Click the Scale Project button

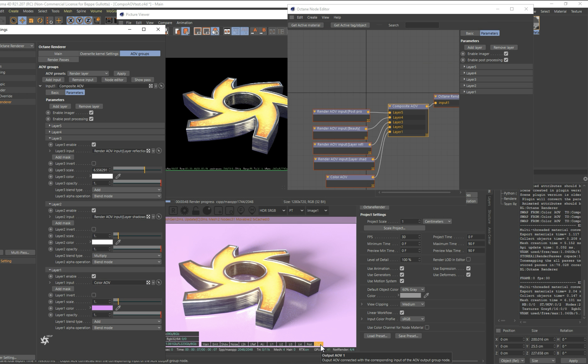[394, 228]
